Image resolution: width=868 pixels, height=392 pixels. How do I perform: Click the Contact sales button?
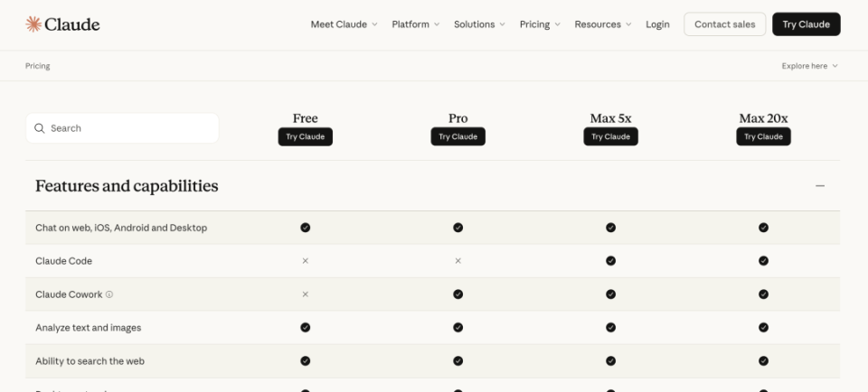coord(724,24)
